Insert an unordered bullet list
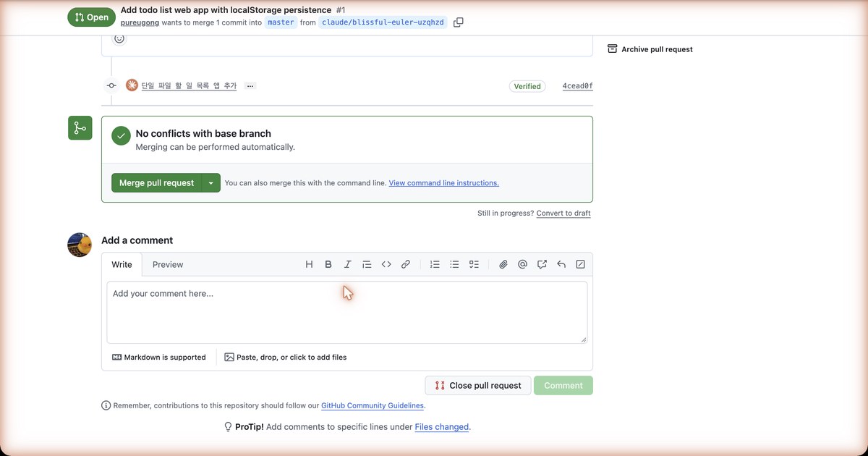Image resolution: width=868 pixels, height=456 pixels. pos(454,264)
